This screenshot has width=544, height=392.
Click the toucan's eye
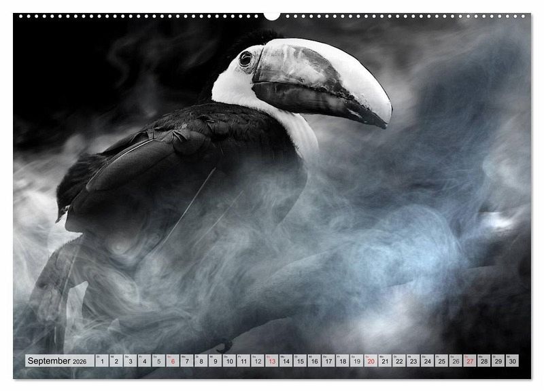(x=245, y=59)
